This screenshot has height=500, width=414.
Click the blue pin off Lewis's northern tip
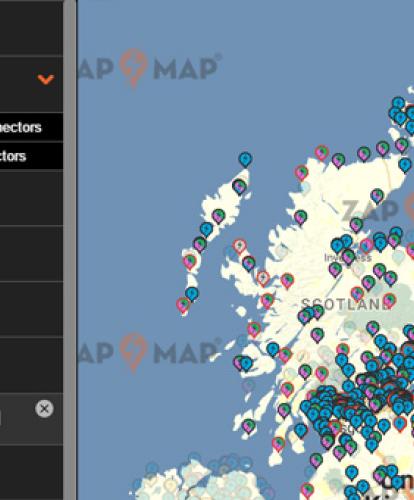245,160
